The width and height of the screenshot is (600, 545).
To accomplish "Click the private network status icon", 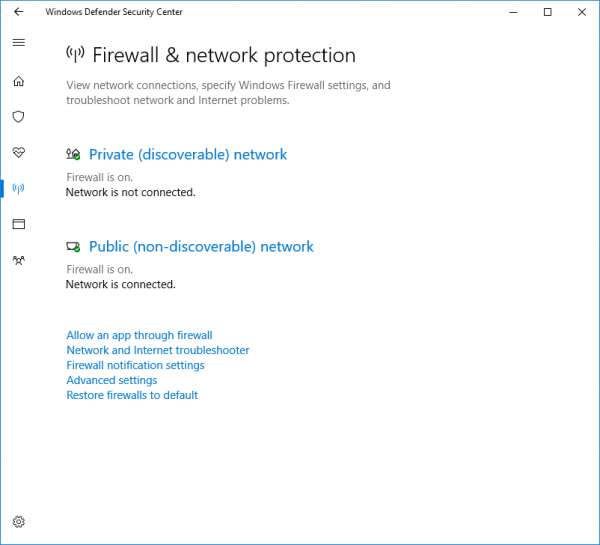I will [73, 154].
